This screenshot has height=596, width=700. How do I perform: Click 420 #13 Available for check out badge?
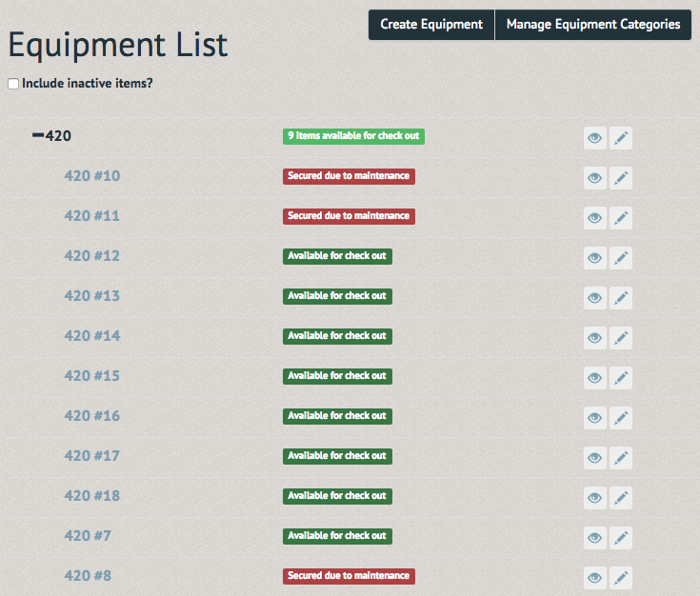pos(337,296)
